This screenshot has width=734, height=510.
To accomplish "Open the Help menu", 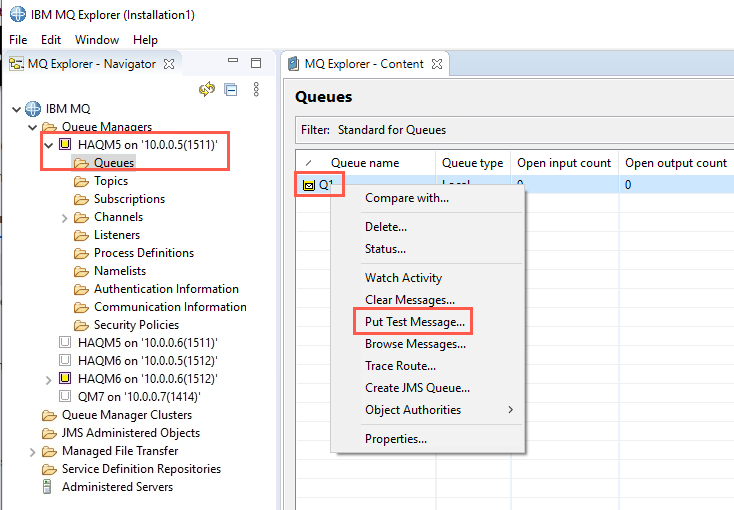I will coord(145,40).
